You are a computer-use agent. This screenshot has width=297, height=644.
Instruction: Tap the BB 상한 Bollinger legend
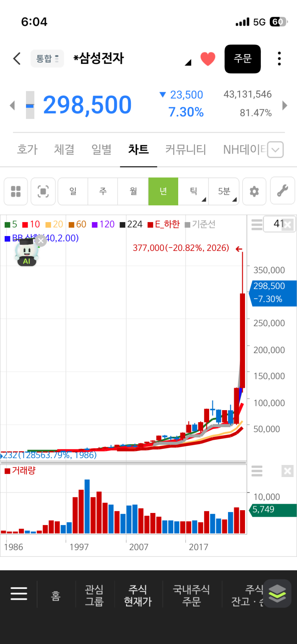(x=42, y=238)
